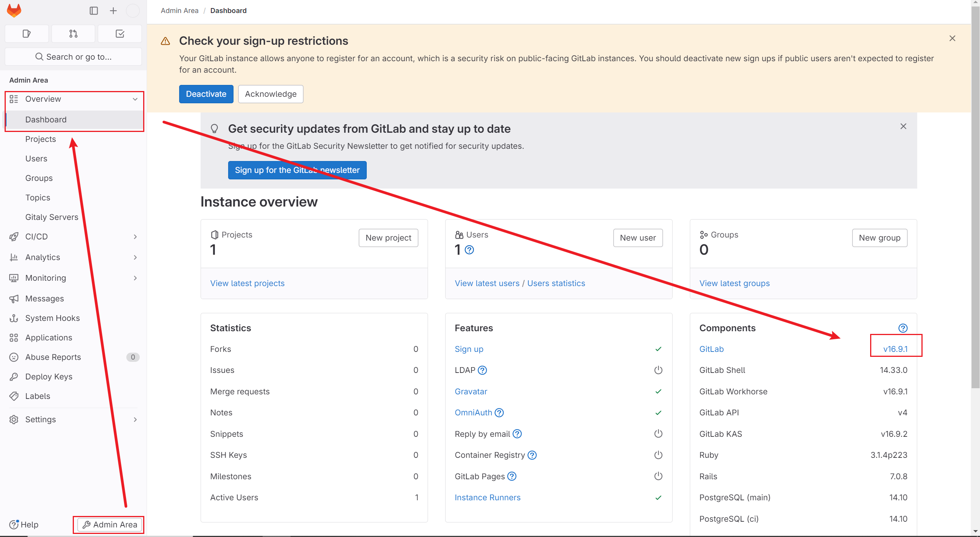Click the Deactivate button

point(206,94)
